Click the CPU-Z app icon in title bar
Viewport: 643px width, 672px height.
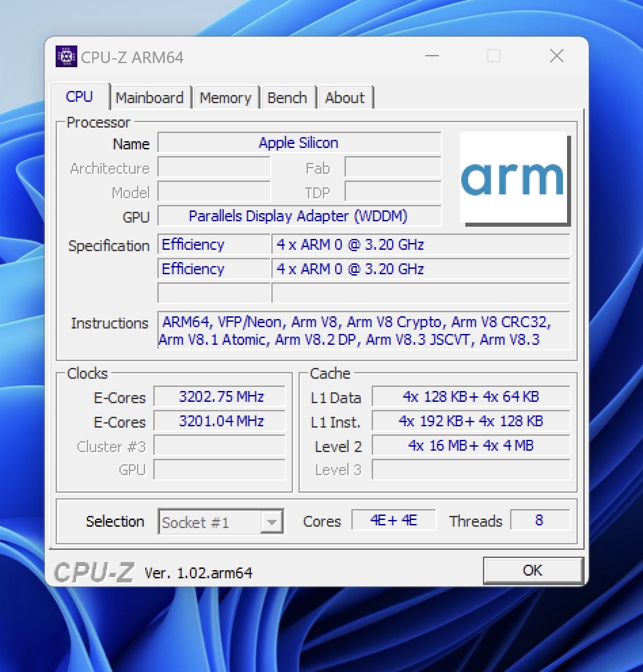coord(66,56)
